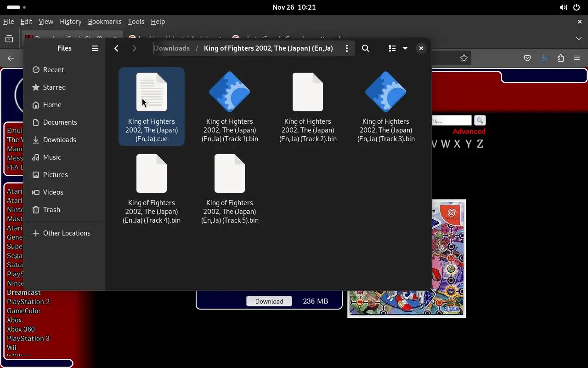
Task: Click Advanced search link on webpage
Action: 469,131
